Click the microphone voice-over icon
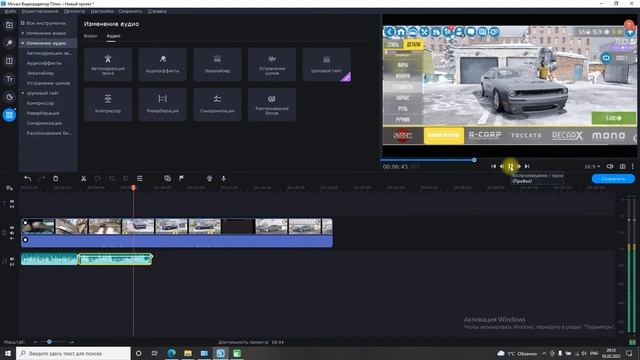The image size is (640, 360). pyautogui.click(x=223, y=178)
